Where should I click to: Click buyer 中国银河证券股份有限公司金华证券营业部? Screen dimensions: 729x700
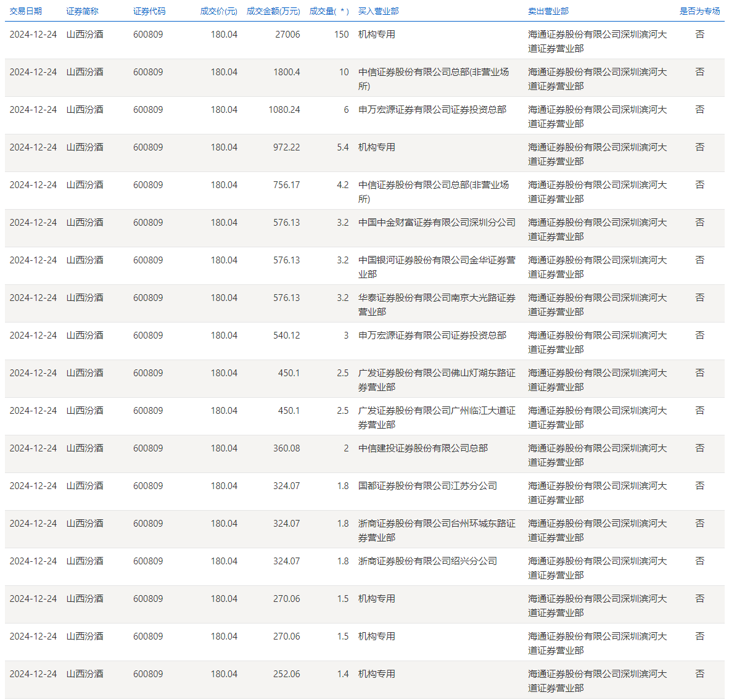[x=437, y=267]
